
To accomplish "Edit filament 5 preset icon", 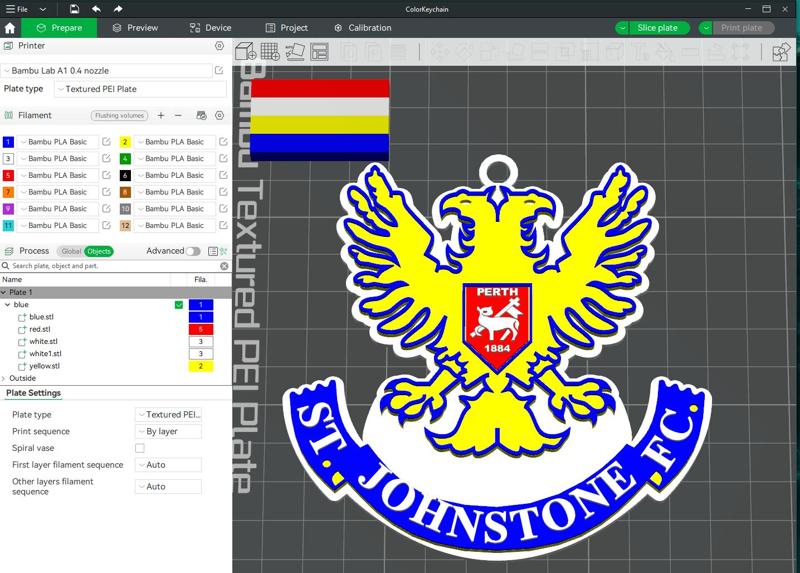I will [x=106, y=176].
